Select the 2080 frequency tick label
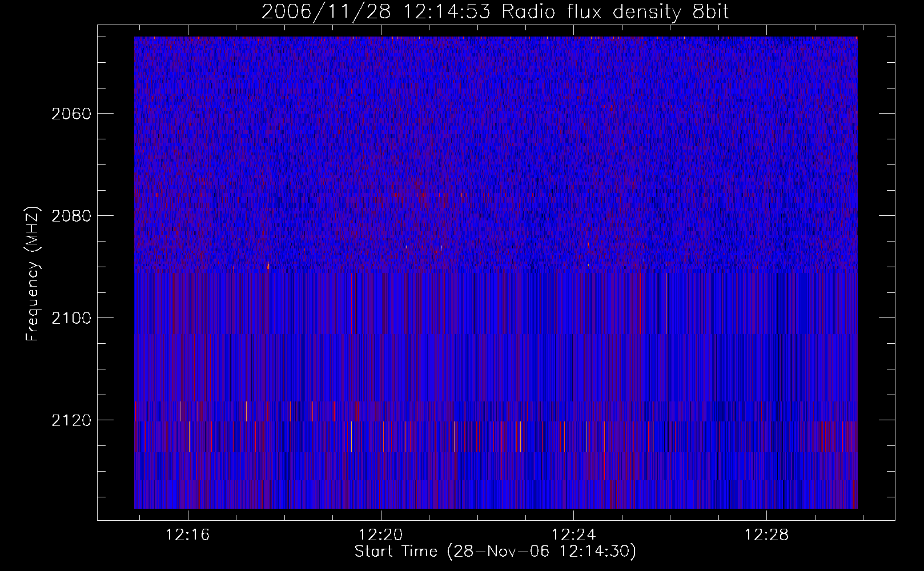The image size is (924, 571). pyautogui.click(x=71, y=216)
